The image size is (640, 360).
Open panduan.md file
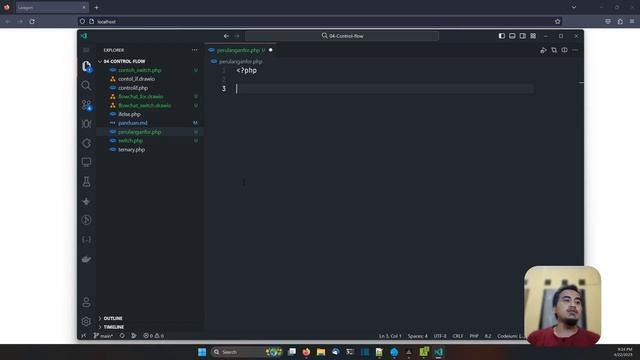tap(133, 123)
